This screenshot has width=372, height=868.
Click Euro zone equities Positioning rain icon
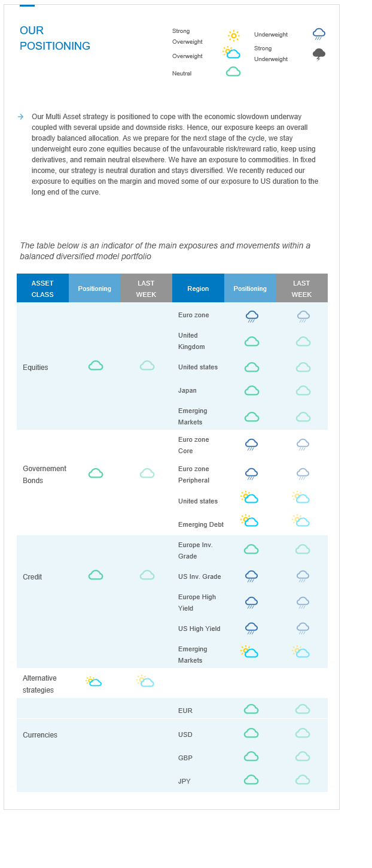click(252, 316)
